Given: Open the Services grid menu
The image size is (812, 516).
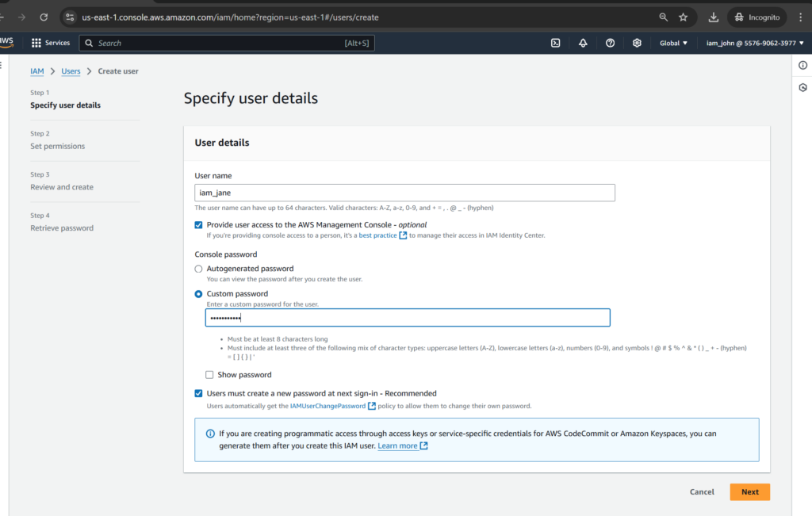Looking at the screenshot, I should (51, 43).
